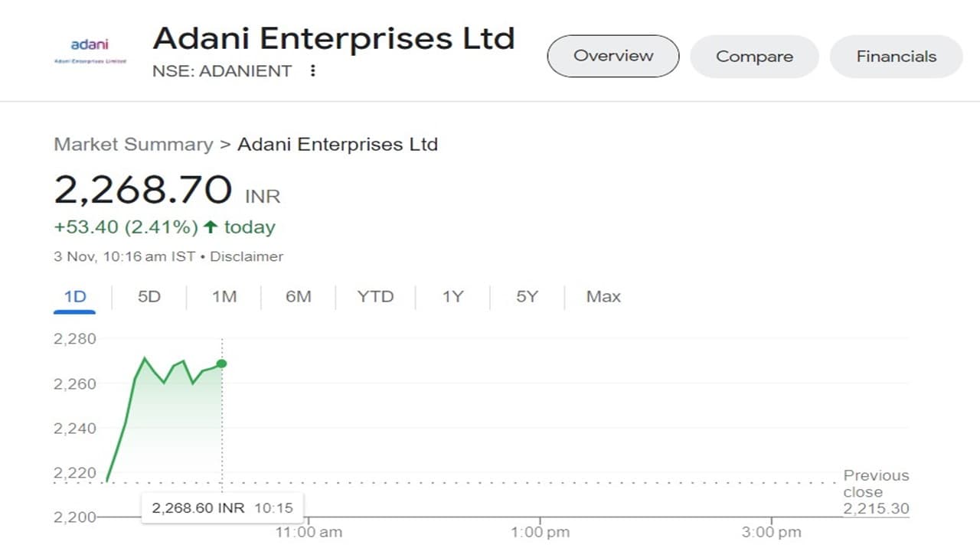Image resolution: width=980 pixels, height=551 pixels.
Task: Select the Overview tab button
Action: coord(612,56)
